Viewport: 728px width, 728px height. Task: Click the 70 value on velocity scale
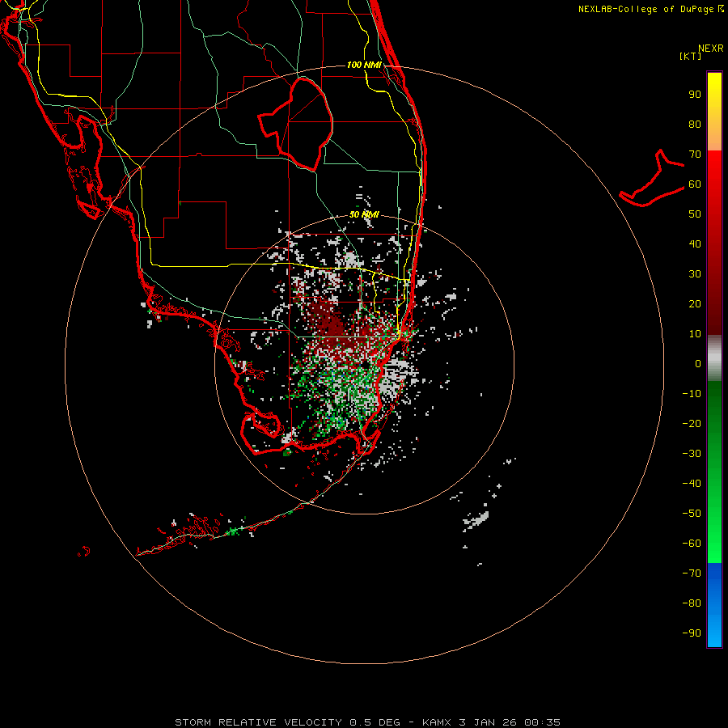[x=695, y=154]
